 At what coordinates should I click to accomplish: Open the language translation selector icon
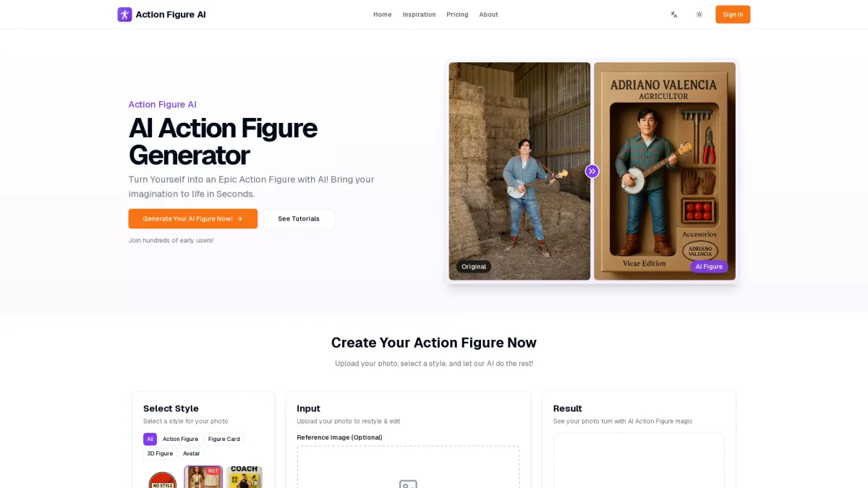pyautogui.click(x=674, y=14)
